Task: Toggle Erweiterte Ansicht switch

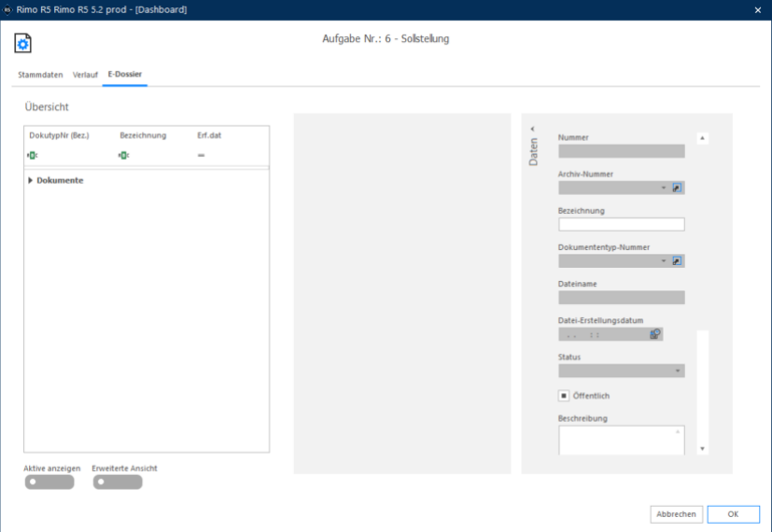Action: pyautogui.click(x=118, y=482)
